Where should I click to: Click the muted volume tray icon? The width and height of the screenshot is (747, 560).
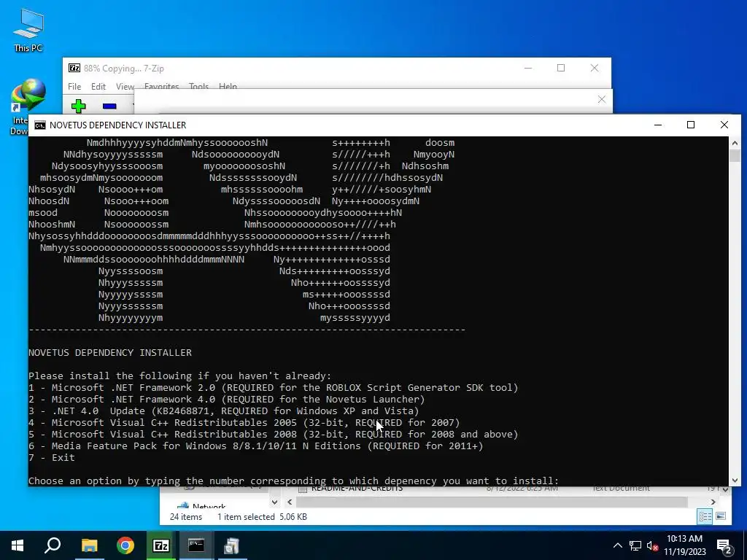tap(653, 545)
